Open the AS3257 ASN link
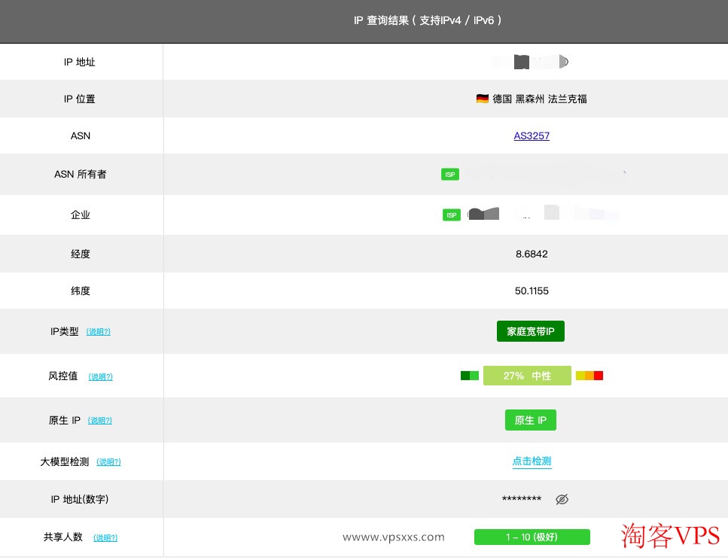Screen dimensions: 728x560 [532, 135]
